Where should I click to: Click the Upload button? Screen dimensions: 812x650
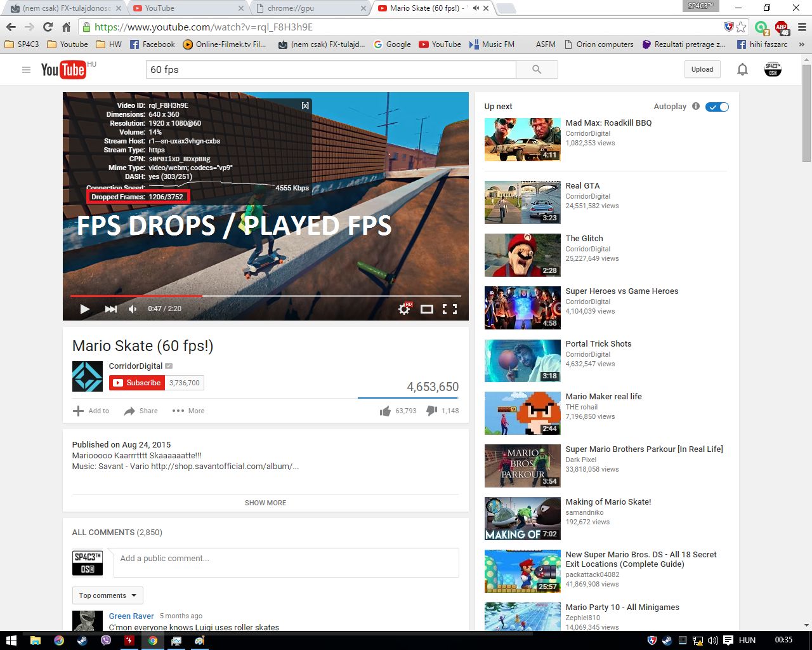[x=702, y=70]
